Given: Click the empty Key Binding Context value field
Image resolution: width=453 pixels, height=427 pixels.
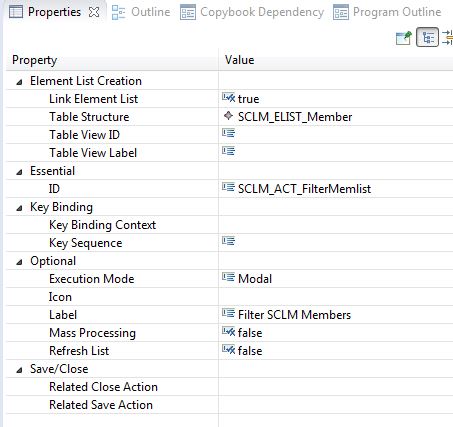Looking at the screenshot, I should tap(336, 225).
